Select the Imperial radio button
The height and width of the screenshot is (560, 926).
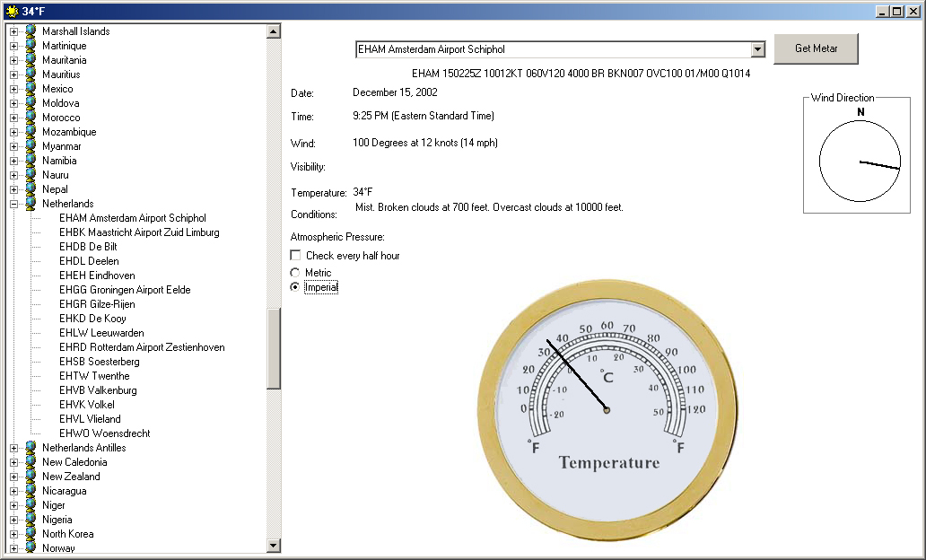pos(295,287)
